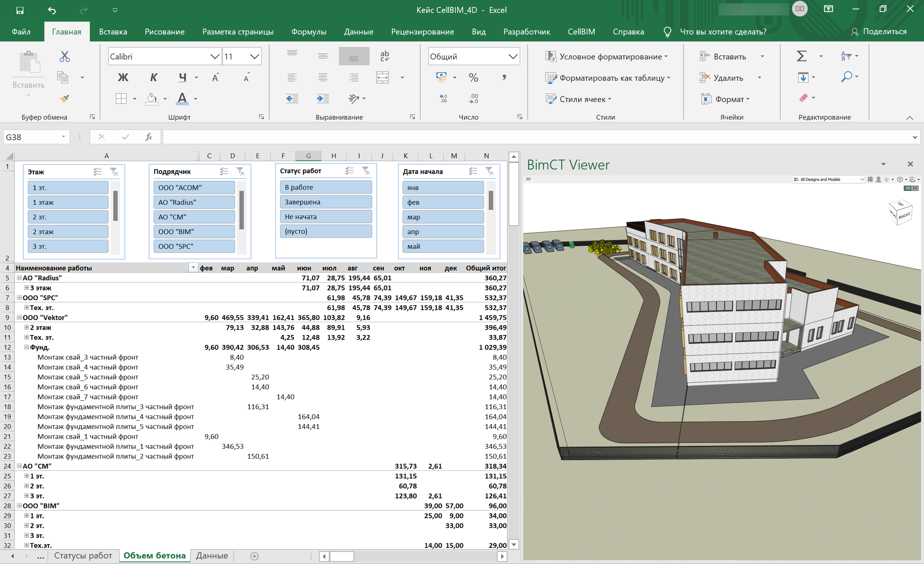Image resolution: width=924 pixels, height=564 pixels.
Task: Switch to the Данные sheet tab
Action: 212,556
